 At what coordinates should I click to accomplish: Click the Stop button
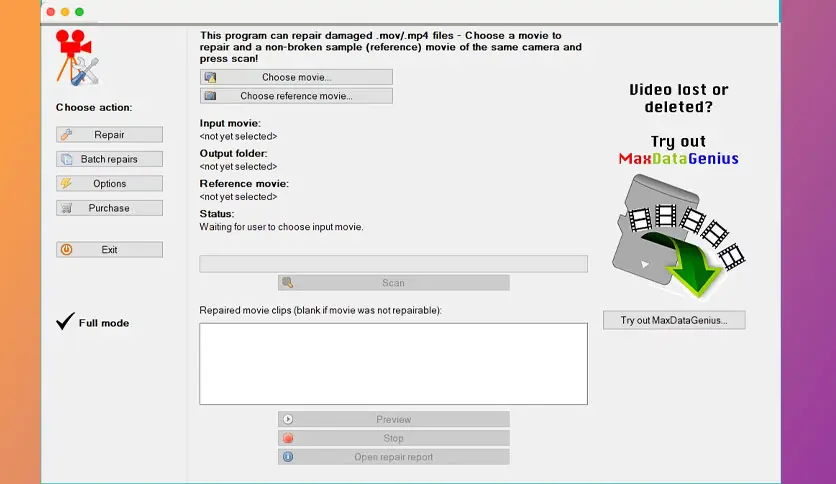393,438
